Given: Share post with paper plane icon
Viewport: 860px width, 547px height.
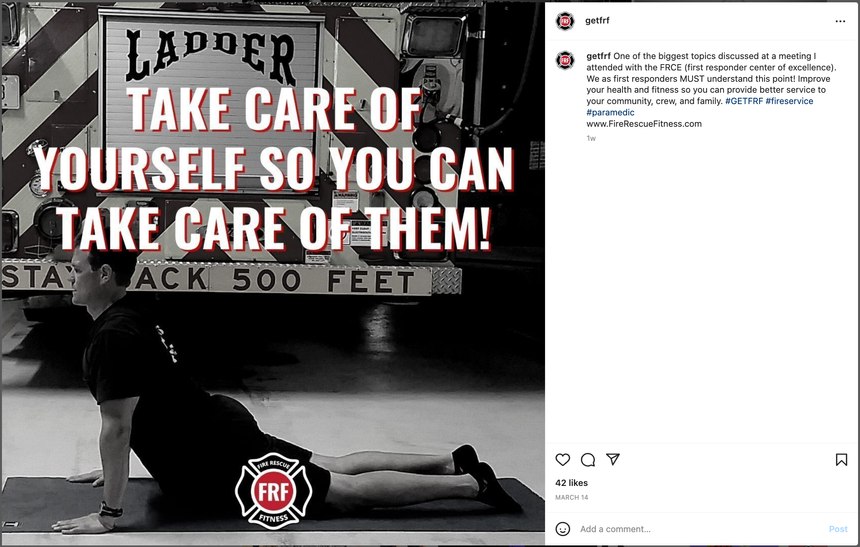Looking at the screenshot, I should [x=613, y=459].
